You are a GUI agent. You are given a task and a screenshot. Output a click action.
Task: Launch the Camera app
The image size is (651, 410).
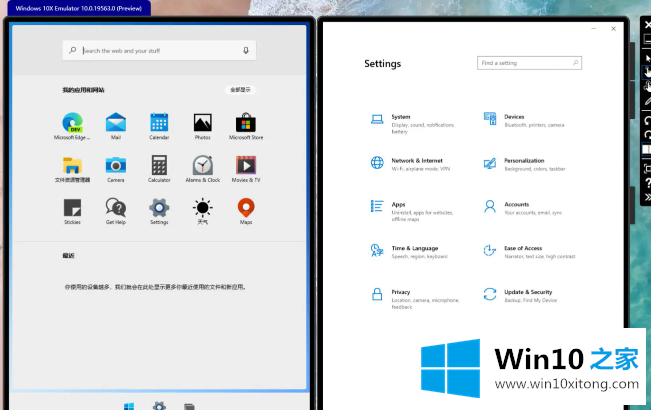point(116,166)
